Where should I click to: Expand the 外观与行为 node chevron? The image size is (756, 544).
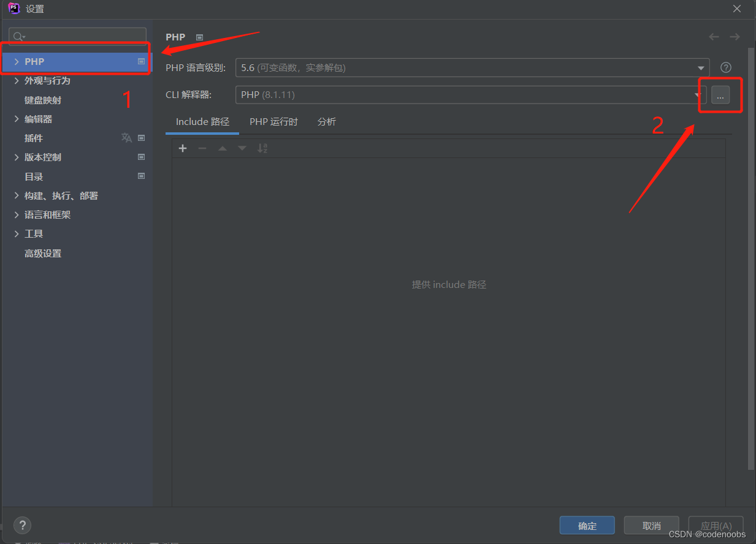click(17, 80)
